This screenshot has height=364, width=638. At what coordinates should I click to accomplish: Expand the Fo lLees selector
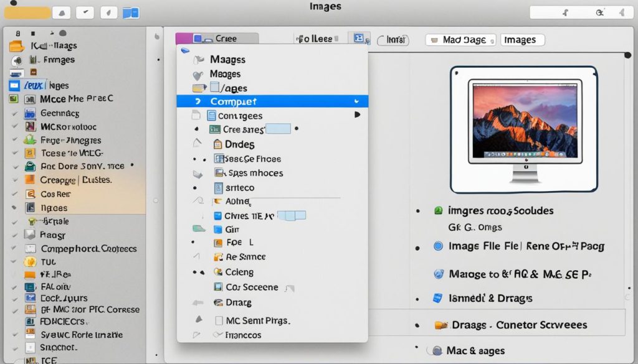(317, 39)
